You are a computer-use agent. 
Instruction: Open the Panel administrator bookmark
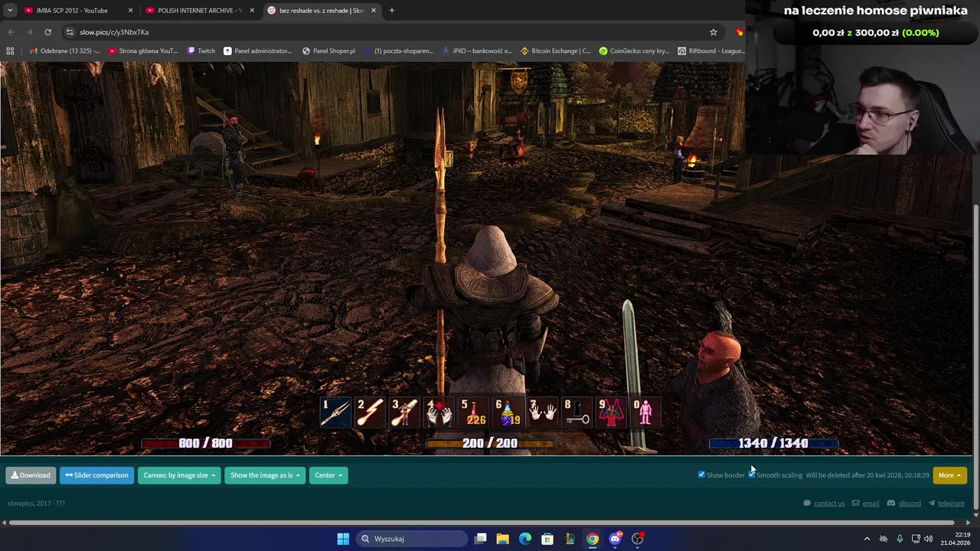tap(257, 51)
